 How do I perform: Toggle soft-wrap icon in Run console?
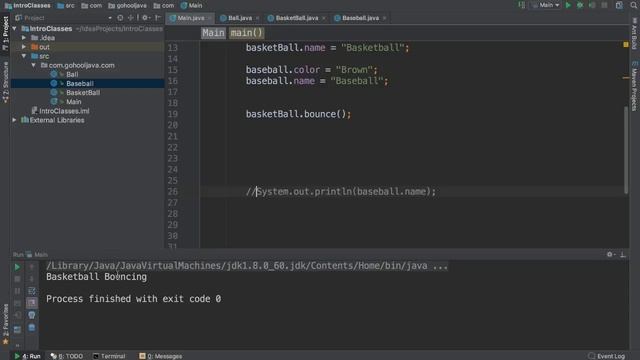(31, 291)
